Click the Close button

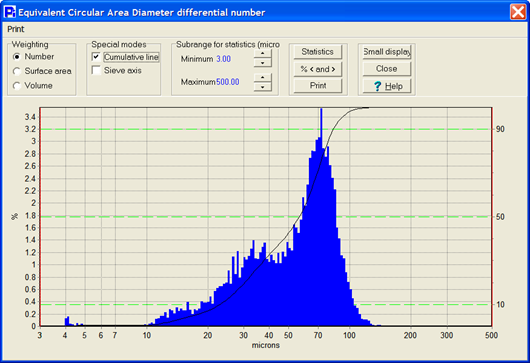387,69
